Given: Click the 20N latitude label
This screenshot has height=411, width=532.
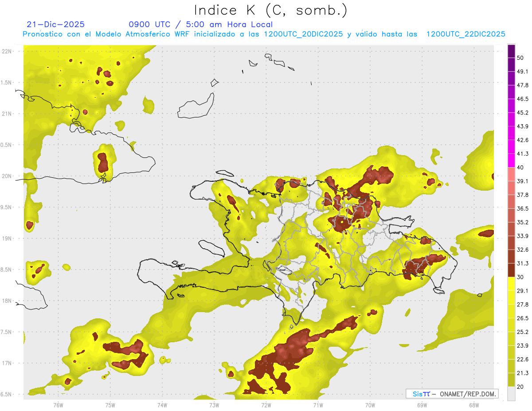Looking at the screenshot, I should [7, 176].
